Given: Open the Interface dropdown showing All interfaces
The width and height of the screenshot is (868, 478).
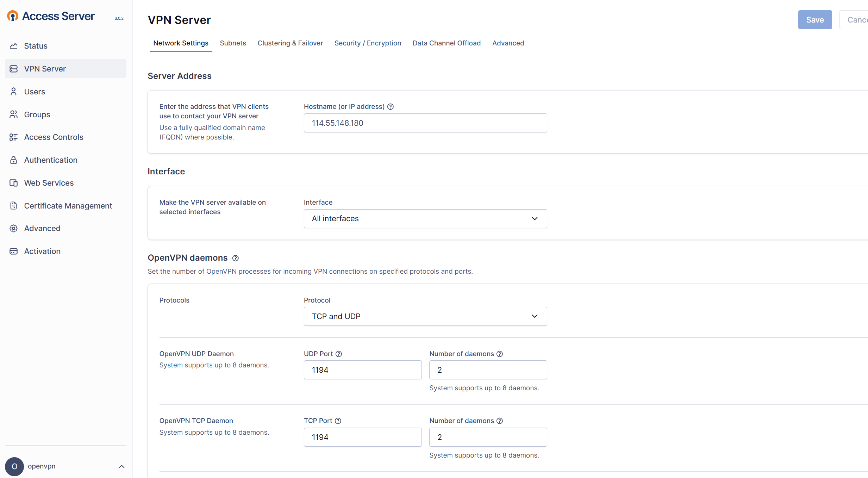Looking at the screenshot, I should click(x=425, y=219).
